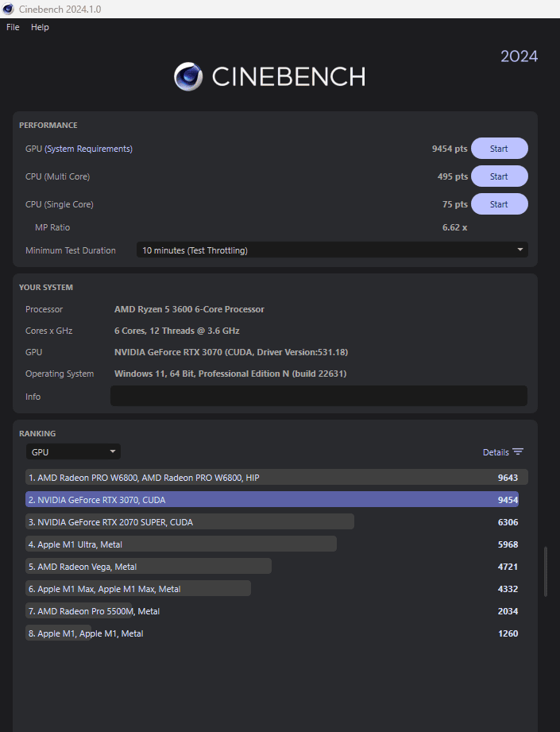Start the CPU Single Core test
Image resolution: width=560 pixels, height=732 pixels.
click(500, 204)
